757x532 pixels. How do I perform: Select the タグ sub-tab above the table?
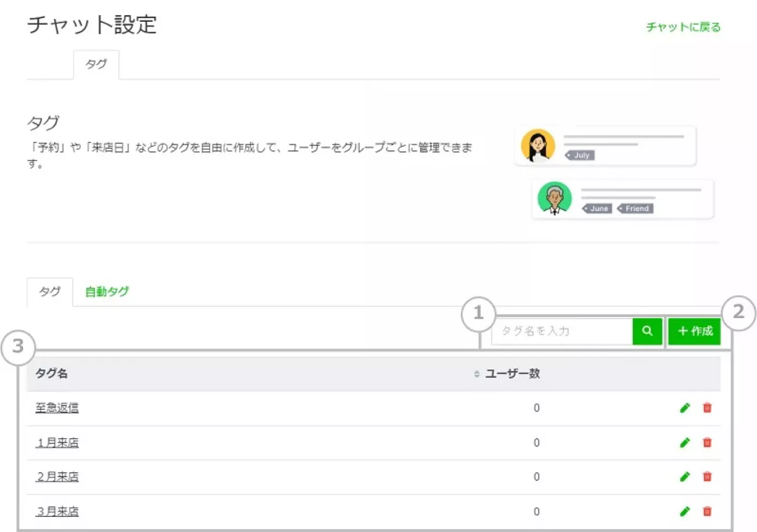[x=49, y=292]
